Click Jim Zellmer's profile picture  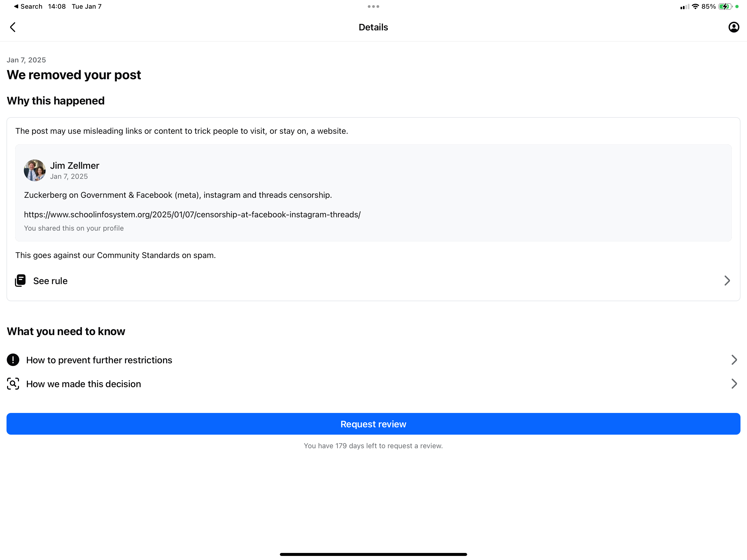[35, 170]
